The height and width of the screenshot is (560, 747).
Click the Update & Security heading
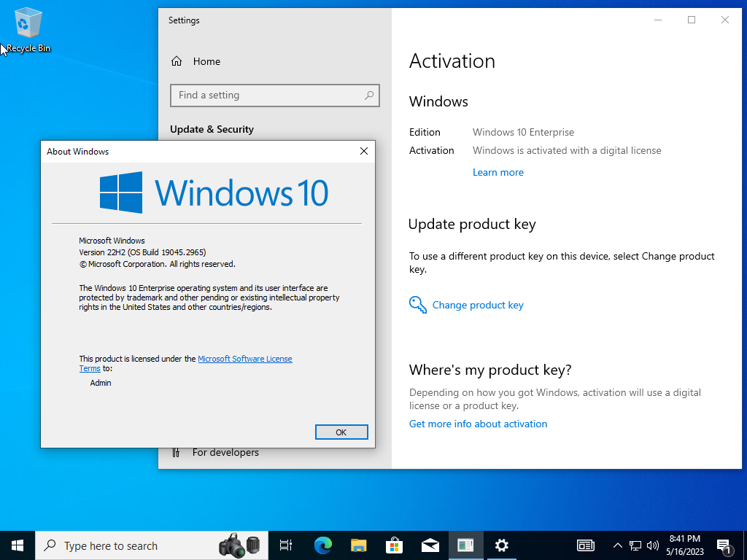point(212,129)
